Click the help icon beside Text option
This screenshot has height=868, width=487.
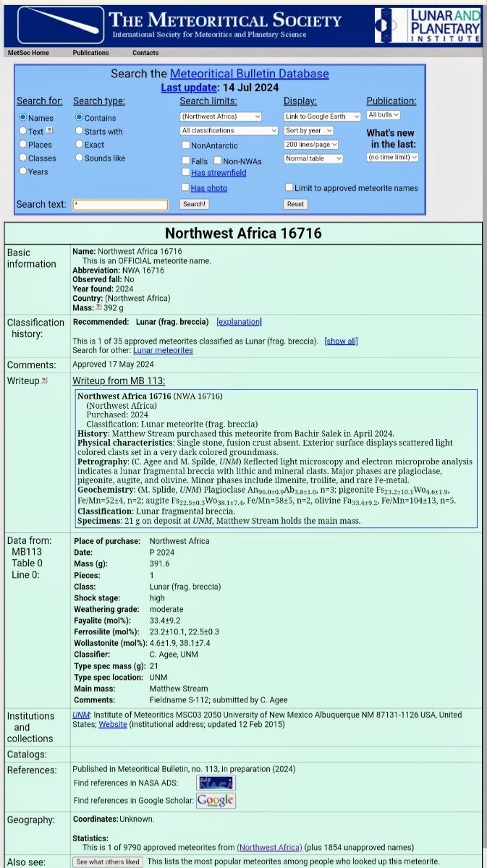pyautogui.click(x=49, y=131)
